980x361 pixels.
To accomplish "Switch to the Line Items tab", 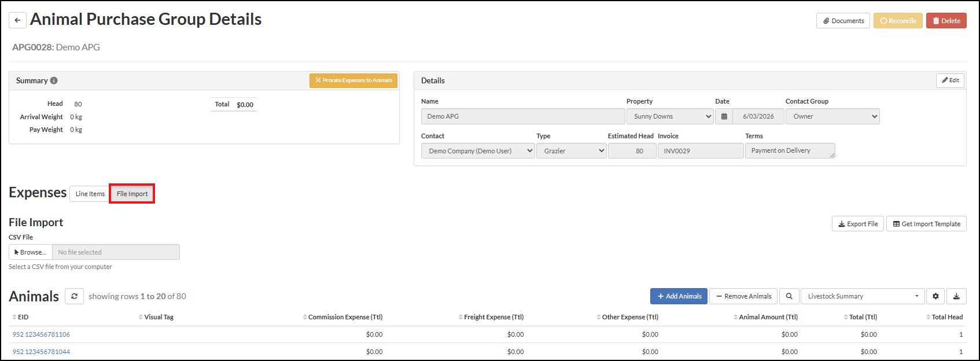I will pos(90,194).
